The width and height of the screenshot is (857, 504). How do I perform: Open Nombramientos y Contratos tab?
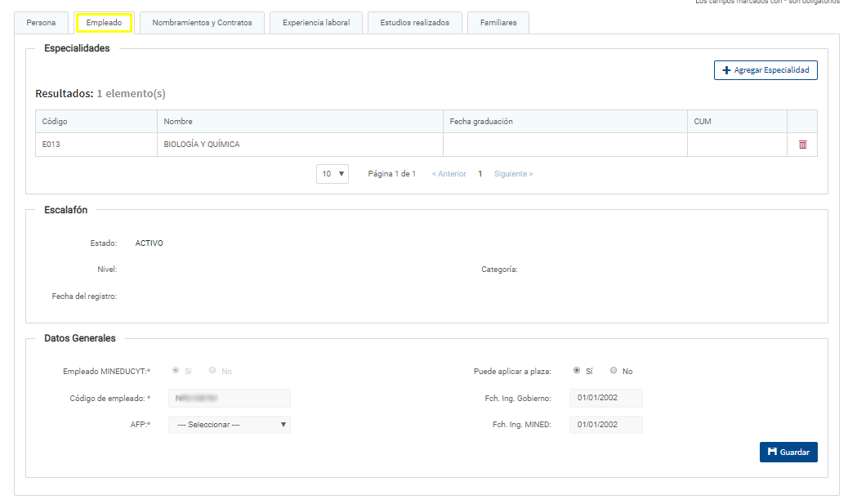[202, 23]
